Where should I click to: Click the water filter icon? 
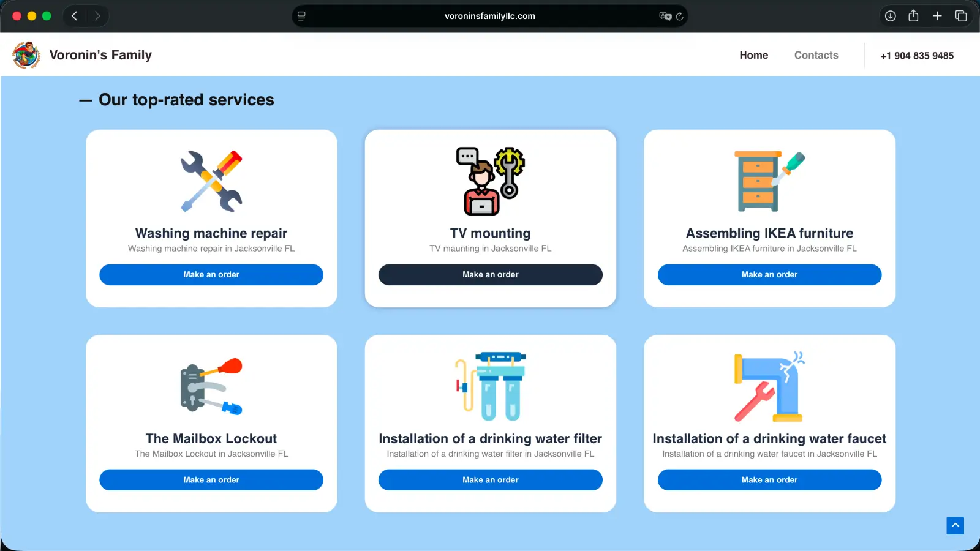tap(491, 386)
